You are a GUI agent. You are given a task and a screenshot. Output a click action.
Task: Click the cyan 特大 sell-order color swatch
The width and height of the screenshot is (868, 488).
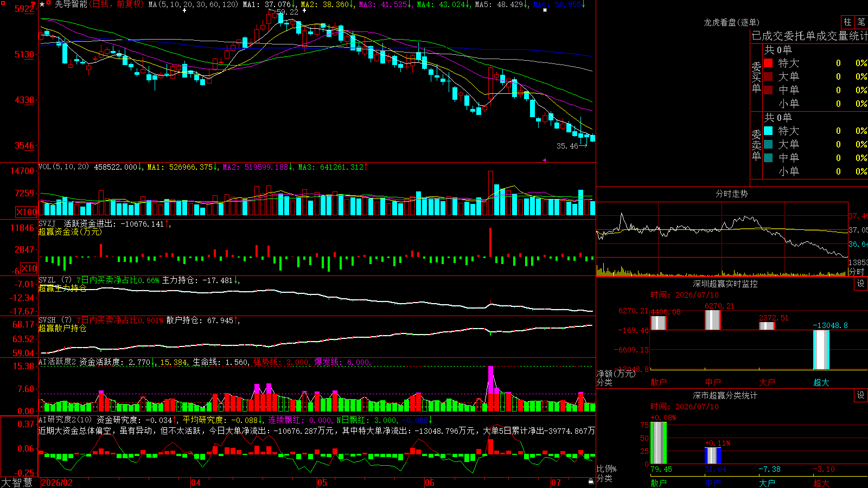pos(768,131)
